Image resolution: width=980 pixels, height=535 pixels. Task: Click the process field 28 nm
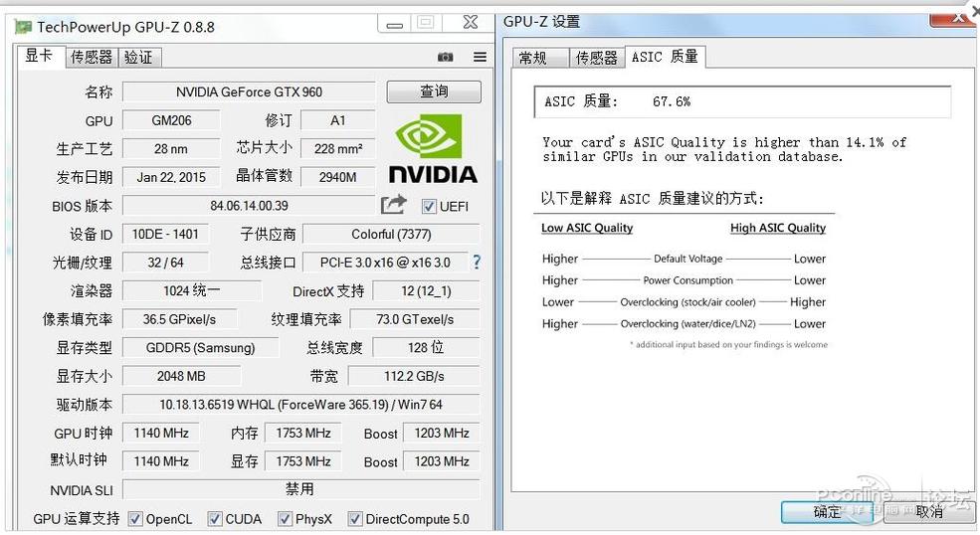171,149
